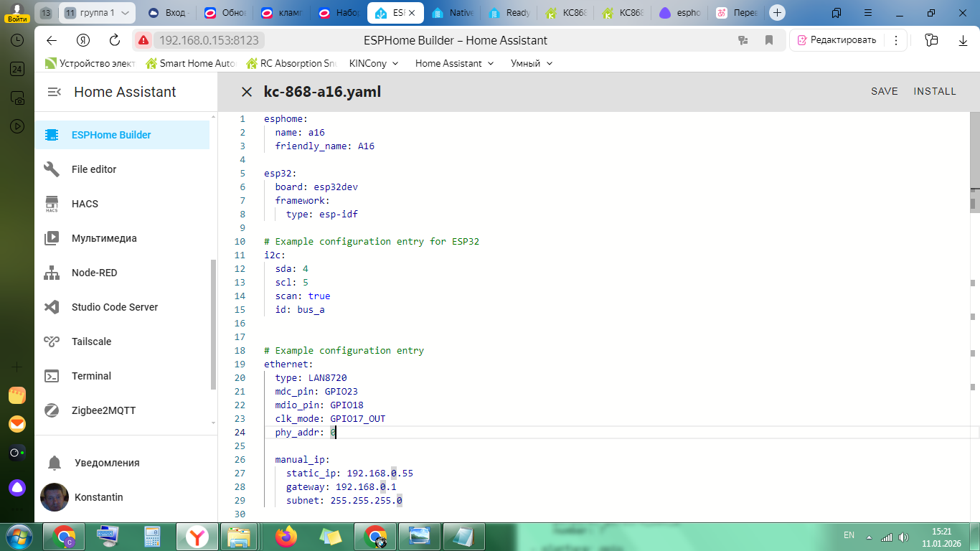
Task: Open Studio Code Server panel
Action: point(114,307)
